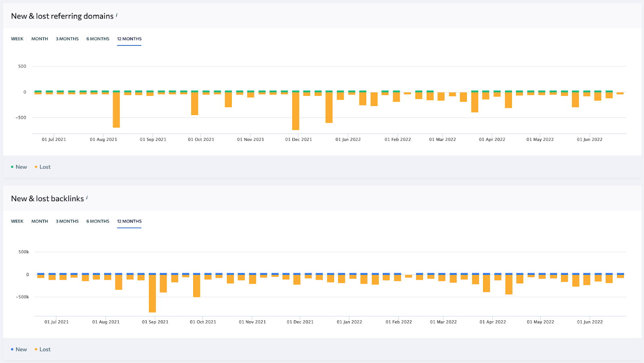Switch referring domains to 3 MONTHS

[x=67, y=39]
